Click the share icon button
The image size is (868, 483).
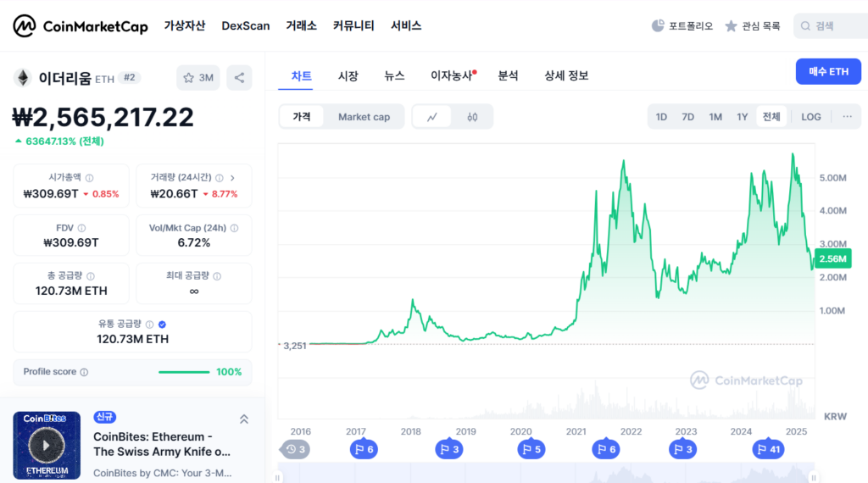[239, 77]
